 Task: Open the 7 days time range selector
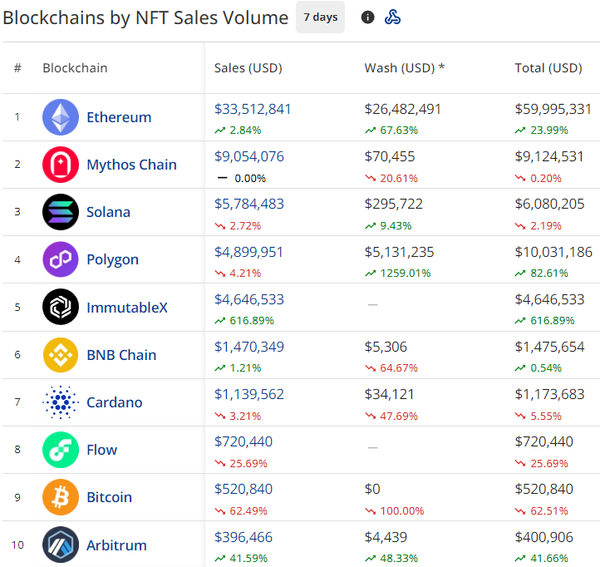tap(320, 17)
